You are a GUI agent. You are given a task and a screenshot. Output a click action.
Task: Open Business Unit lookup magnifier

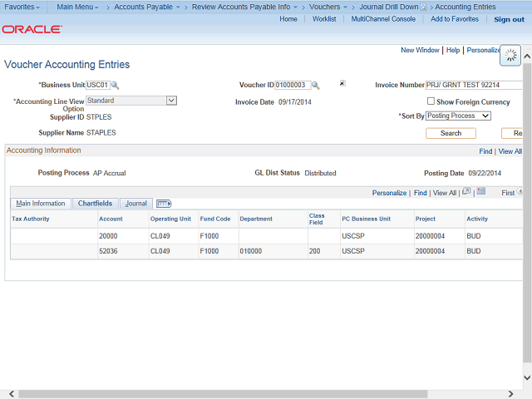click(x=115, y=85)
